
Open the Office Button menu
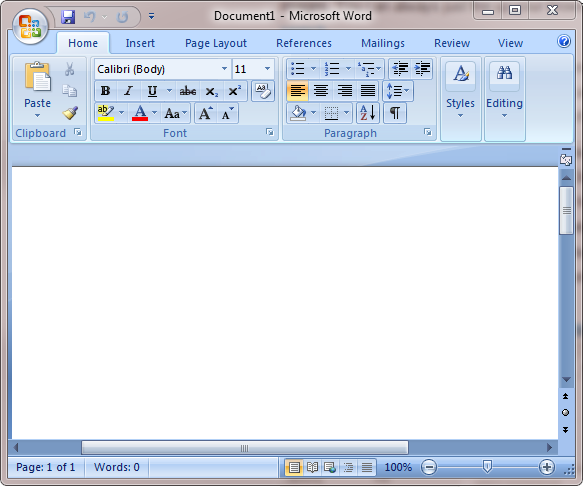(30, 26)
